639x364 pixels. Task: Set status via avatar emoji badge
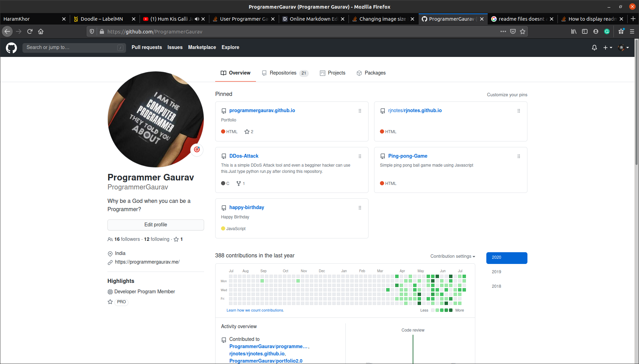click(x=197, y=149)
